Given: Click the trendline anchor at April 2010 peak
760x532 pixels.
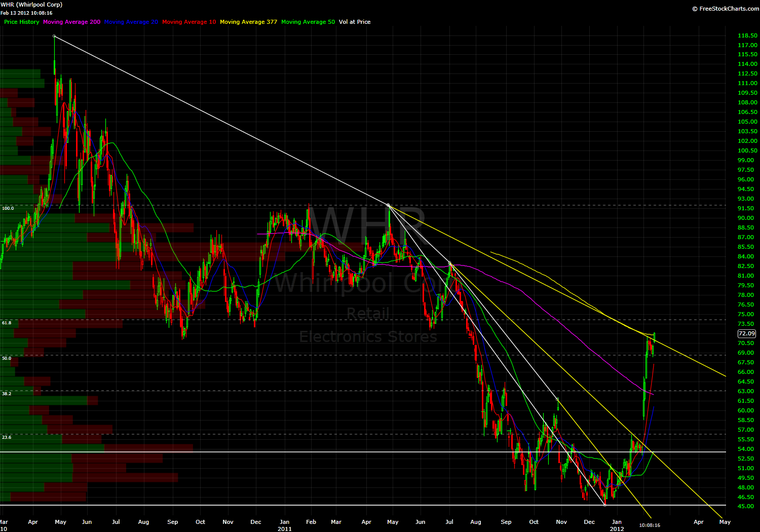Looking at the screenshot, I should [x=54, y=36].
